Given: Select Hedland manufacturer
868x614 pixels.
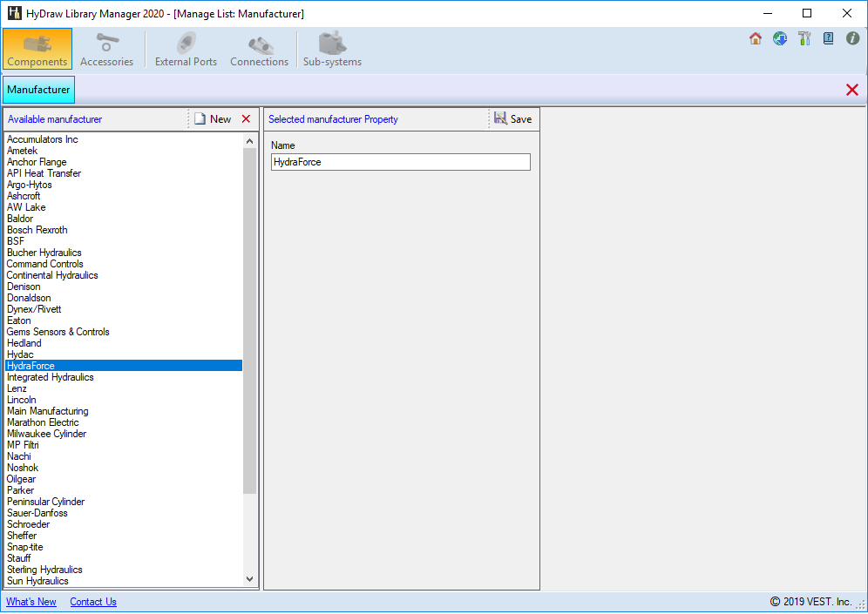Looking at the screenshot, I should [124, 343].
